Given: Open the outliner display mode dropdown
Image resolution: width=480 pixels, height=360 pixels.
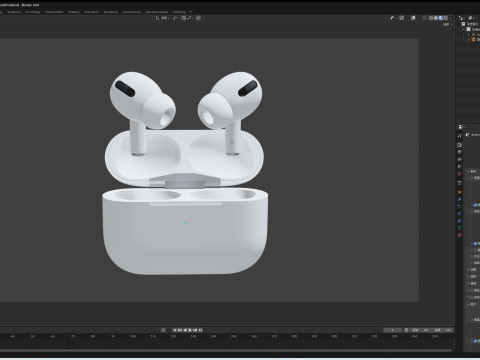Looking at the screenshot, I should point(463,18).
